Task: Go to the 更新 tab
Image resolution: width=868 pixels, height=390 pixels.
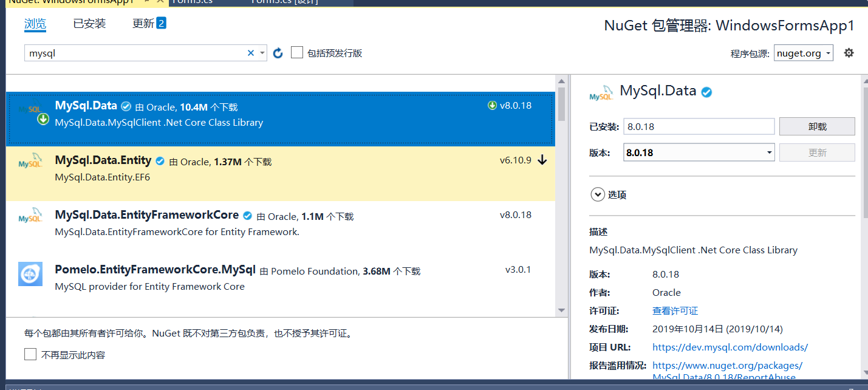Action: pos(143,24)
